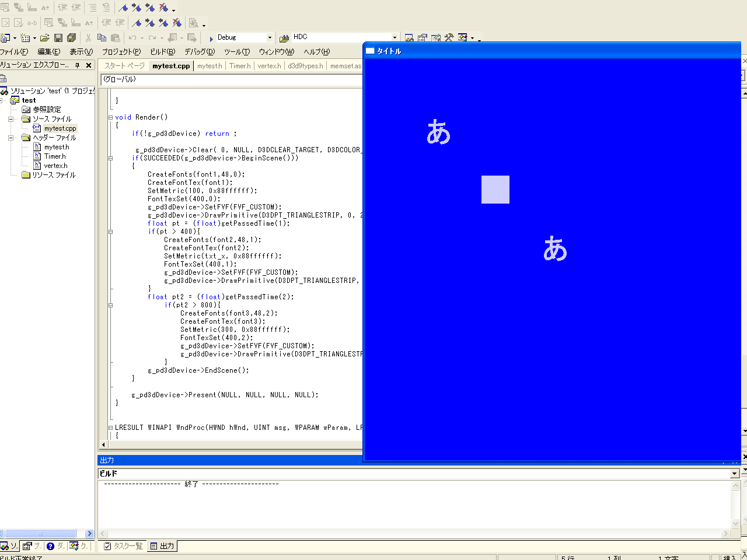Click the Save All icon
The image size is (747, 560).
click(71, 38)
